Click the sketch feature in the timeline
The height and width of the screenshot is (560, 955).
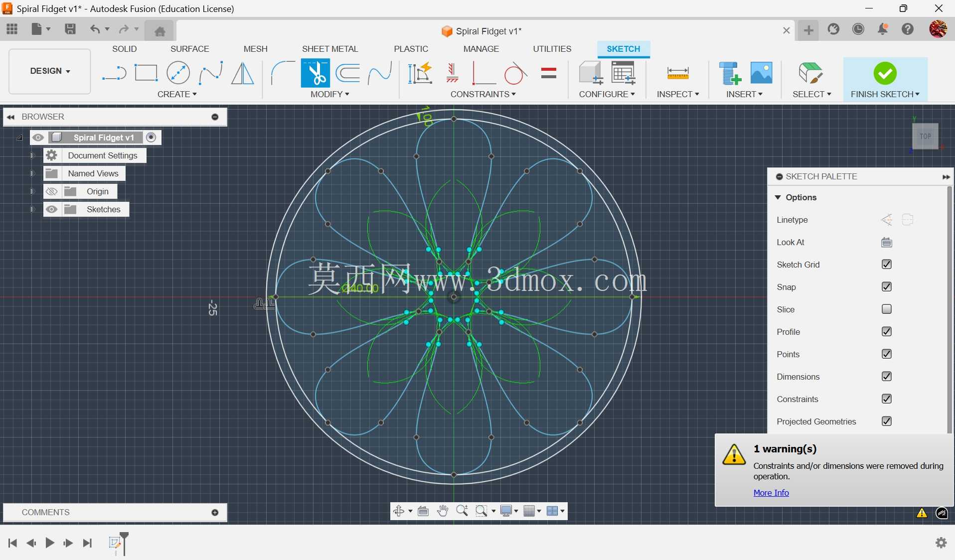click(x=115, y=543)
